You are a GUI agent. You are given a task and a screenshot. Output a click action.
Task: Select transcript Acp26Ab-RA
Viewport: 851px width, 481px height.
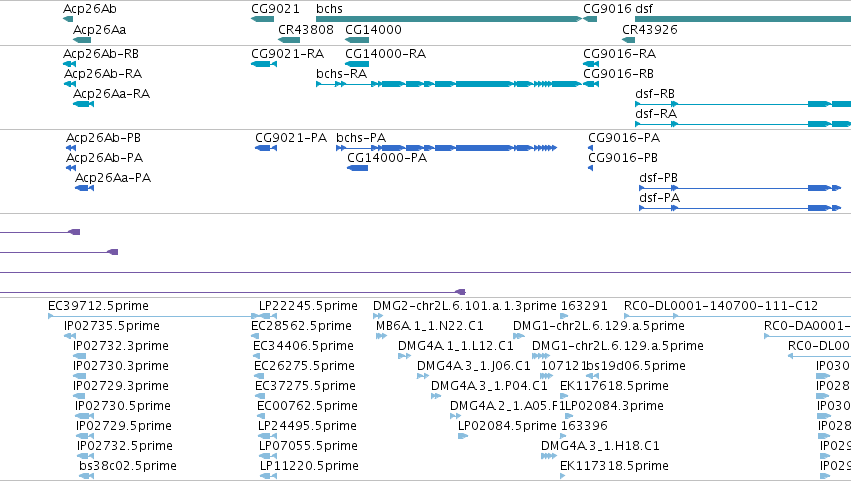tap(103, 74)
